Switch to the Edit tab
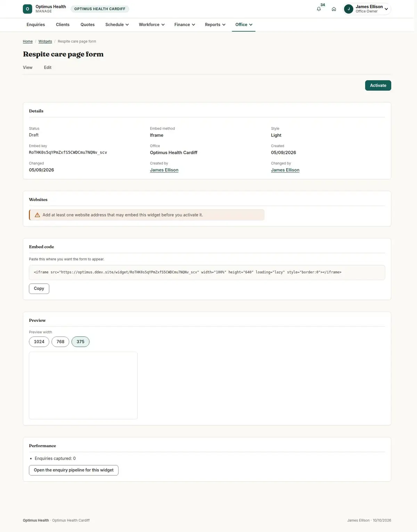 tap(48, 67)
